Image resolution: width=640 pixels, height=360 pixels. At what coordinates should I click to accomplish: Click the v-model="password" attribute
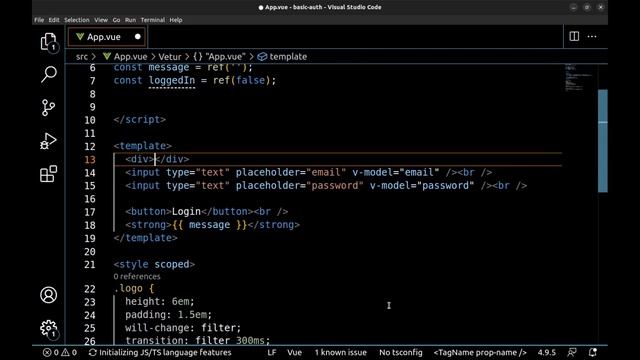[422, 186]
